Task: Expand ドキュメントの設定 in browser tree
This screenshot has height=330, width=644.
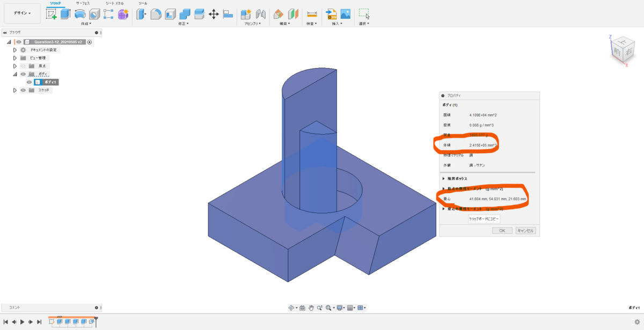Action: pos(15,50)
